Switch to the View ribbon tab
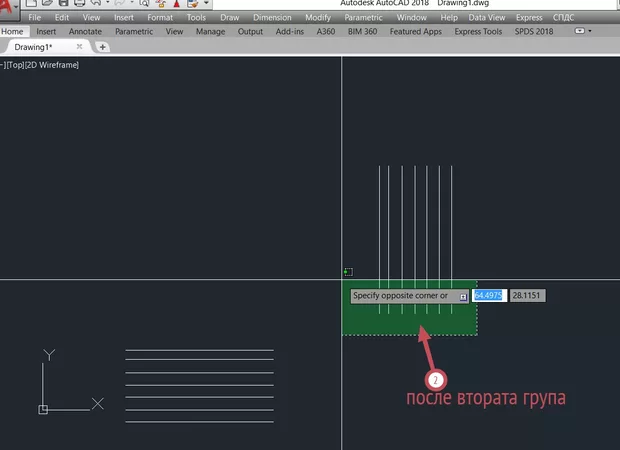The width and height of the screenshot is (620, 450). 174,31
